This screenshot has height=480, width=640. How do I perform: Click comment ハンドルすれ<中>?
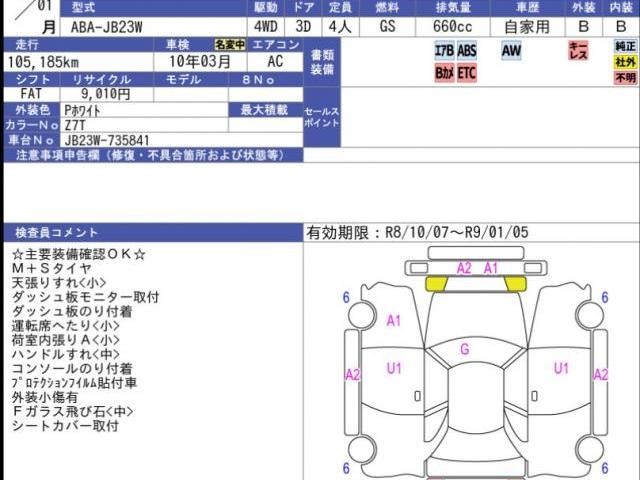pyautogui.click(x=66, y=354)
